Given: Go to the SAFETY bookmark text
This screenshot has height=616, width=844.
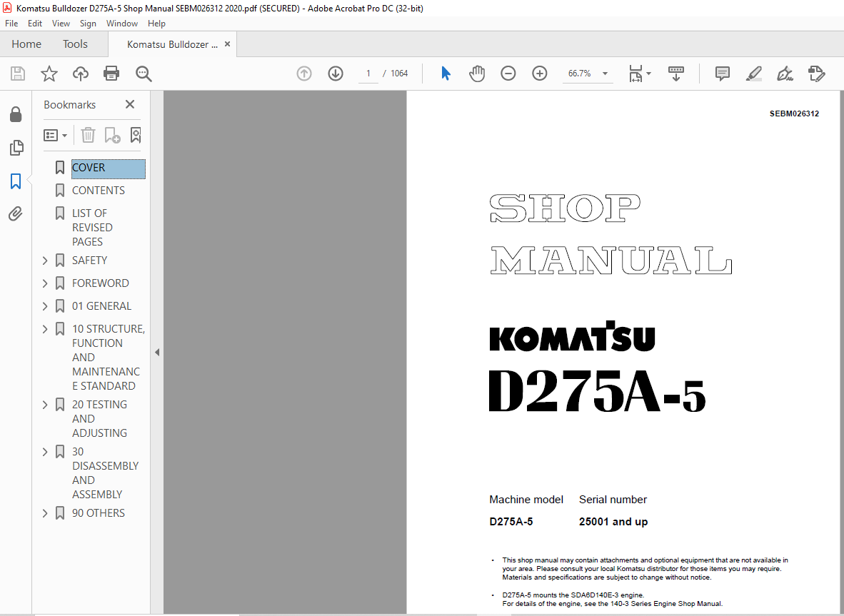Looking at the screenshot, I should click(89, 261).
